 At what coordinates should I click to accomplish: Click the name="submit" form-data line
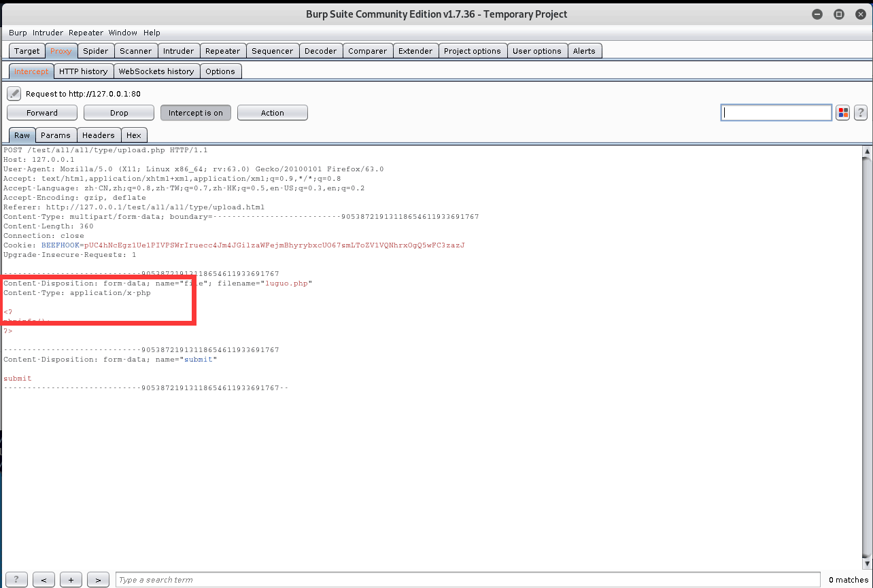(110, 360)
